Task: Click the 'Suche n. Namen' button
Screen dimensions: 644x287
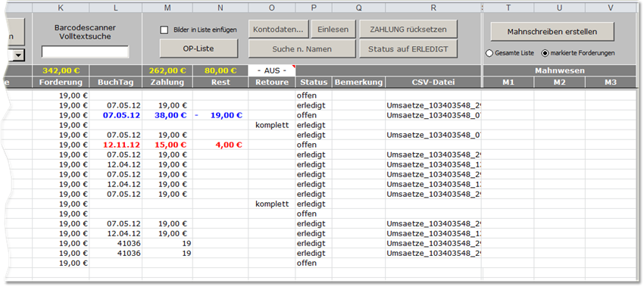Action: (302, 49)
